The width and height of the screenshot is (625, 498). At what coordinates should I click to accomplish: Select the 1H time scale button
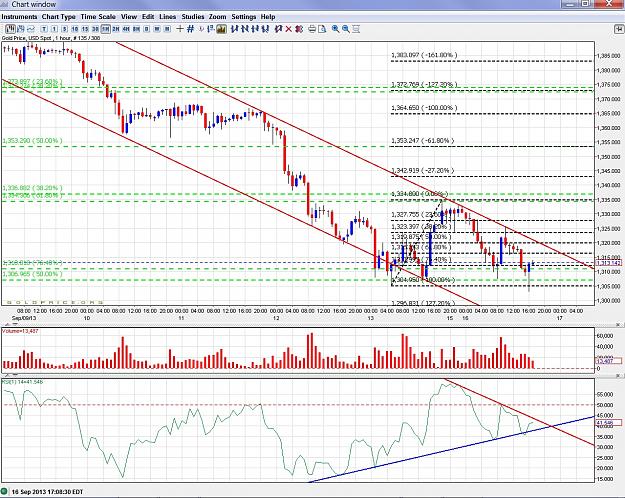pyautogui.click(x=105, y=29)
